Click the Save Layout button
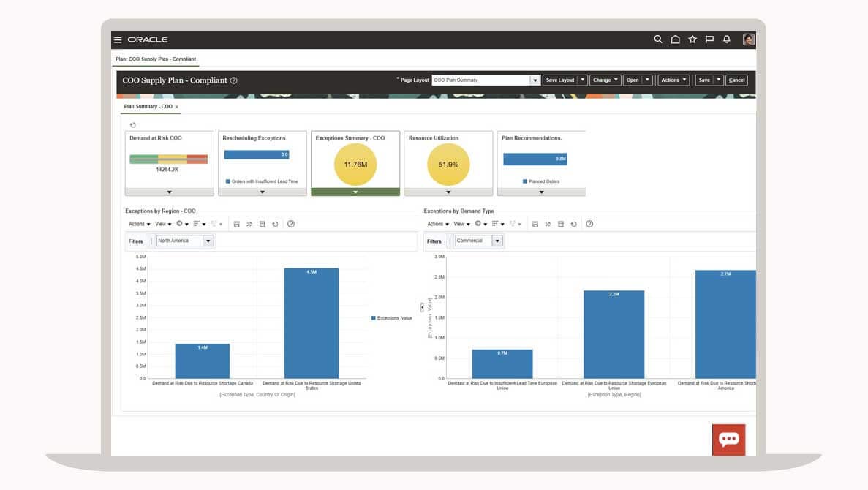Screen dimensions: 868x490 [560, 80]
